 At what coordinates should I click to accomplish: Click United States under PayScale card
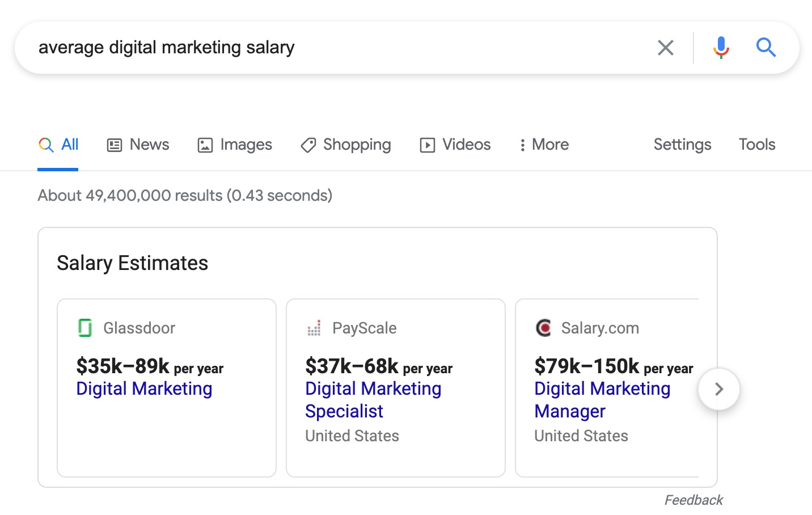point(352,436)
